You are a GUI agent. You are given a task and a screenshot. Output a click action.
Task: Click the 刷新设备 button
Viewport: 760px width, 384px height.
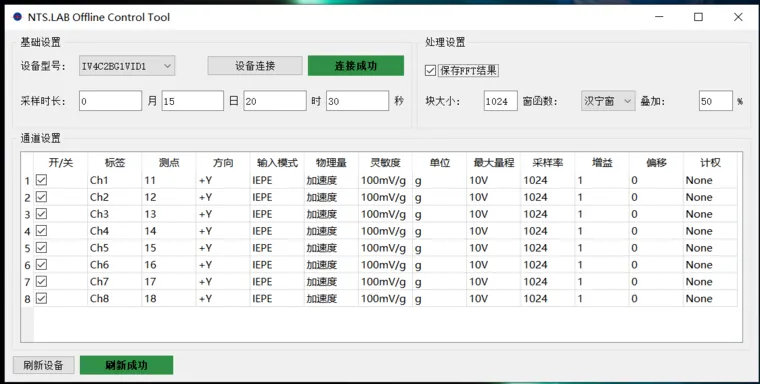tap(44, 365)
